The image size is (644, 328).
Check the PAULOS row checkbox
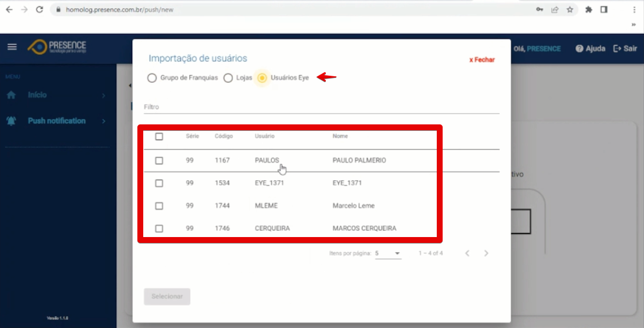click(x=159, y=161)
